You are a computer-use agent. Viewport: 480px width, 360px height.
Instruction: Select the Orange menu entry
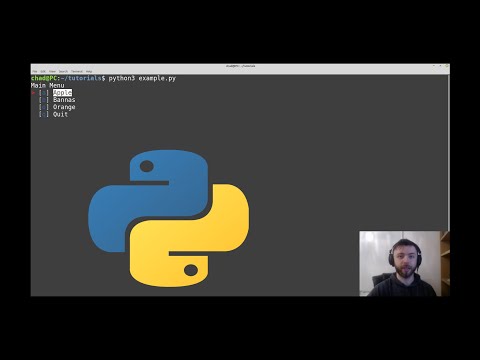[x=64, y=107]
